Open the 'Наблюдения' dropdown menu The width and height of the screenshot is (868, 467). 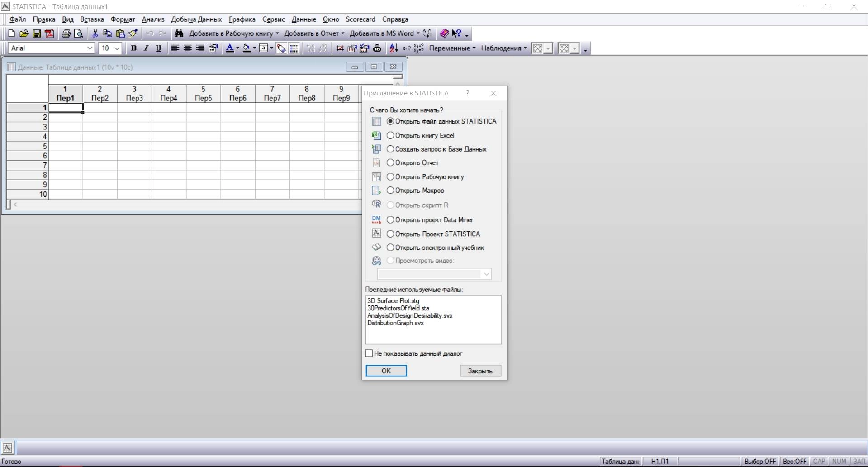(x=504, y=48)
